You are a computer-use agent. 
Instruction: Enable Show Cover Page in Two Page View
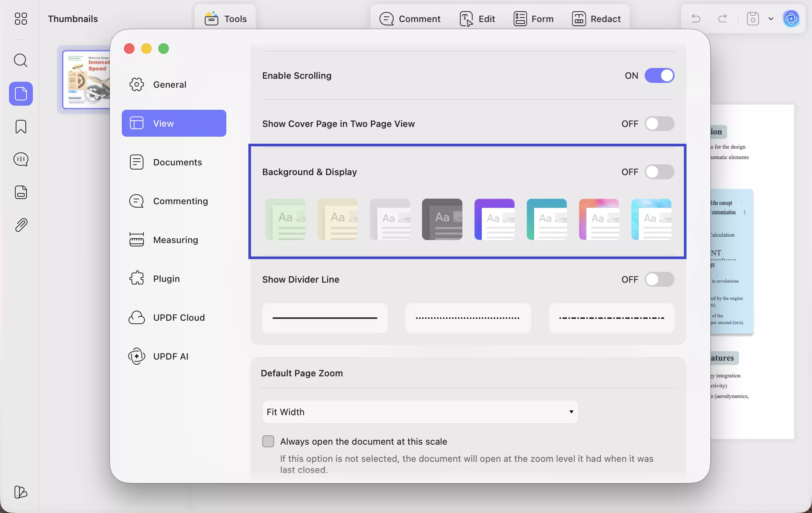click(659, 124)
